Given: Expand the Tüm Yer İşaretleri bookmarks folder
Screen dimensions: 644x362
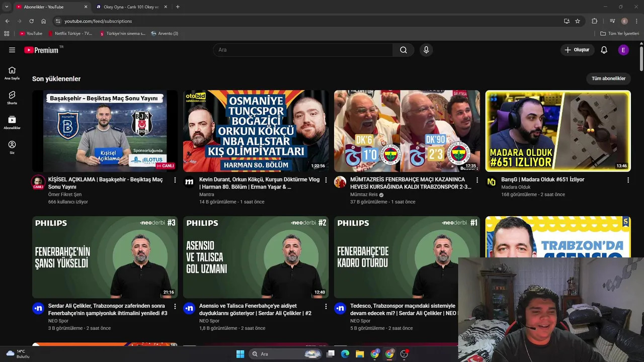Looking at the screenshot, I should click(620, 34).
